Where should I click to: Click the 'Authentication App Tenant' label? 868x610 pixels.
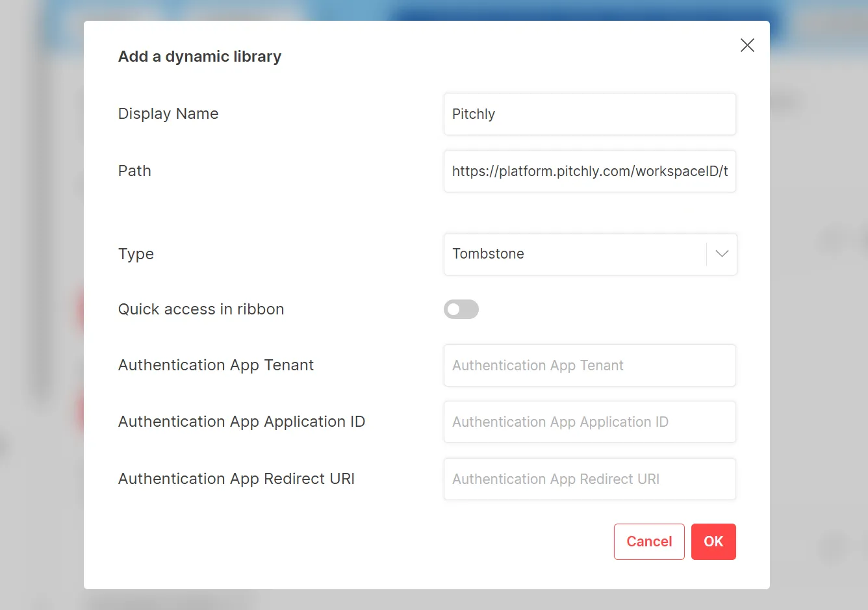216,365
